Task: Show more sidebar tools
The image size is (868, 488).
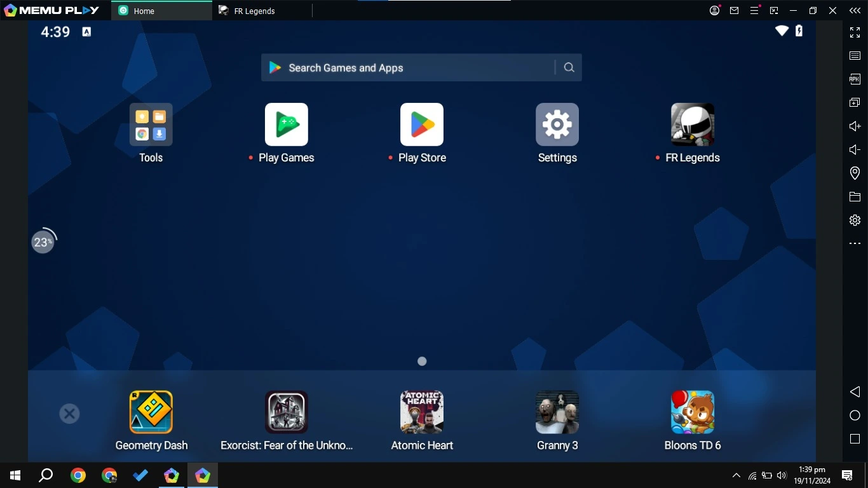Action: 855,243
